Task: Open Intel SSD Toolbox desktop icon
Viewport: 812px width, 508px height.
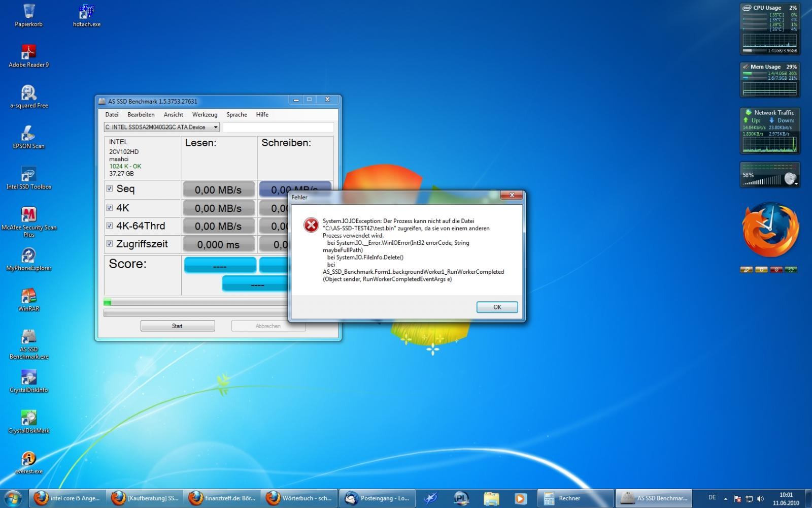Action: point(29,178)
